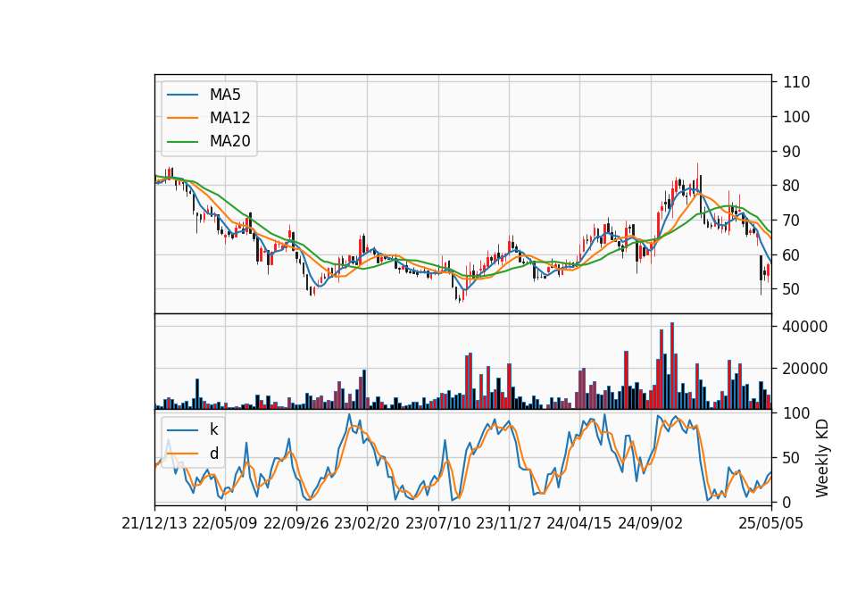Click the 40000 volume axis value
The image size is (857, 616).
(x=805, y=327)
